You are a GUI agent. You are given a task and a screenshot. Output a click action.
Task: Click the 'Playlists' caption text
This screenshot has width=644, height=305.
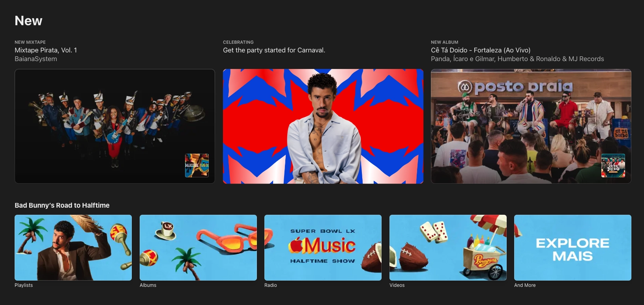click(x=24, y=285)
